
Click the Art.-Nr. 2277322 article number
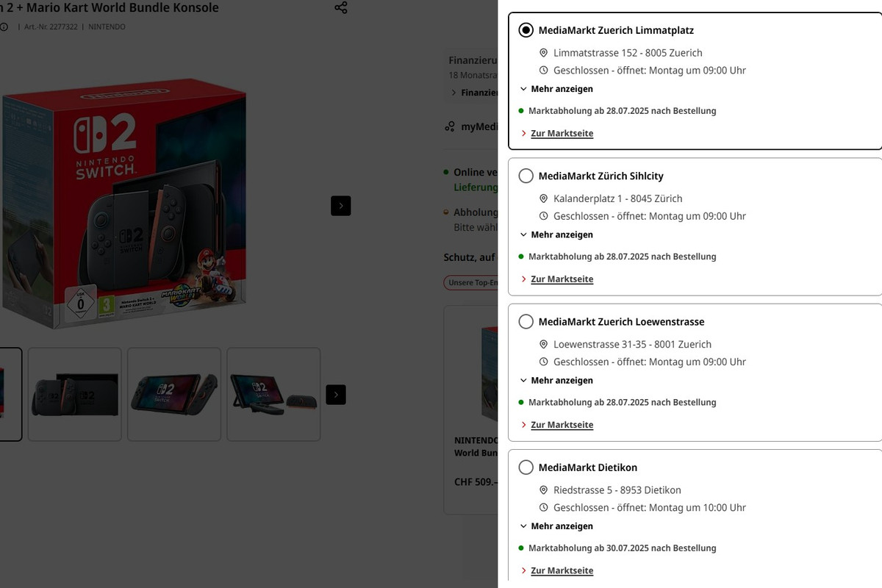(x=50, y=27)
